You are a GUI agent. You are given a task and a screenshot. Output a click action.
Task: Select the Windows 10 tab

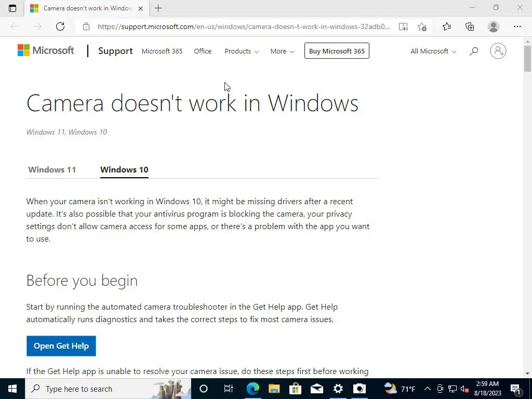tap(124, 170)
